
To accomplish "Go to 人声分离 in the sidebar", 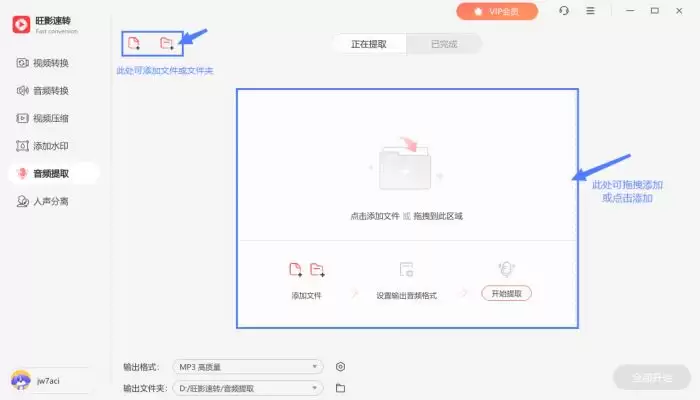I will 50,201.
